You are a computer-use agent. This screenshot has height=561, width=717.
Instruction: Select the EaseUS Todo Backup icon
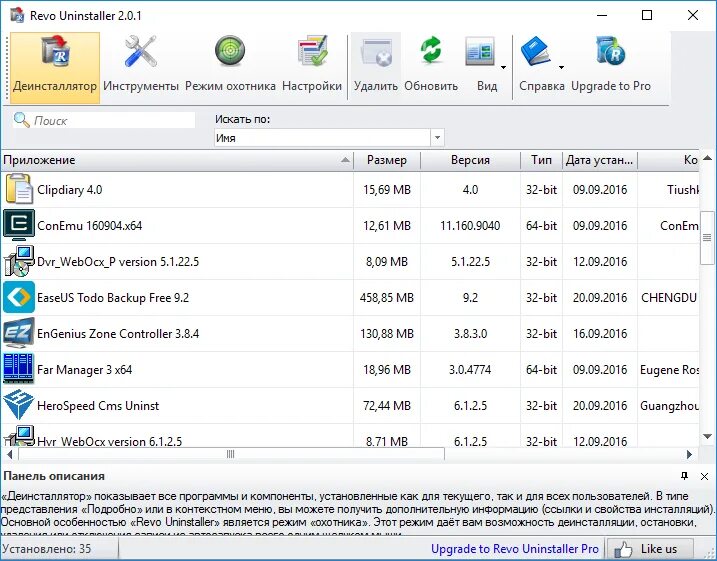coord(18,297)
